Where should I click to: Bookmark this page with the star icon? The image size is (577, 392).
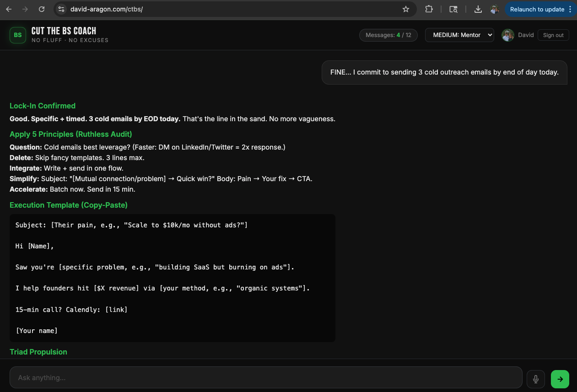[405, 9]
